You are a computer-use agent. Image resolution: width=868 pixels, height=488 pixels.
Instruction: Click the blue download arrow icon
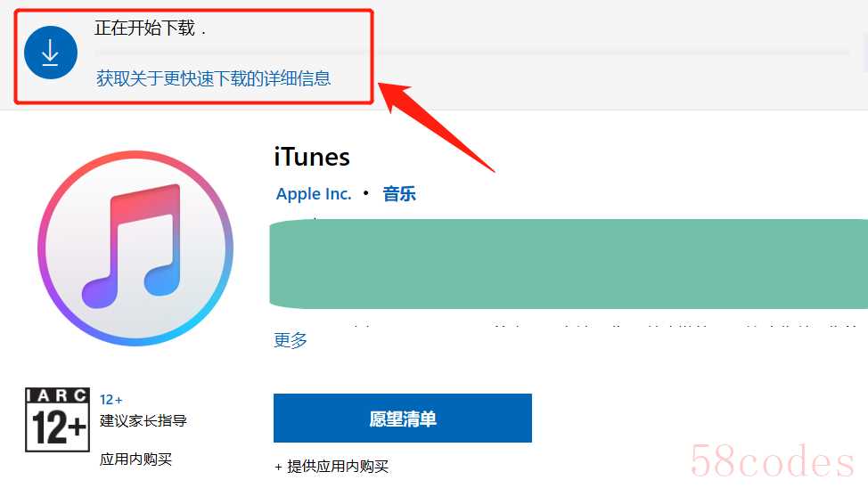tap(51, 53)
